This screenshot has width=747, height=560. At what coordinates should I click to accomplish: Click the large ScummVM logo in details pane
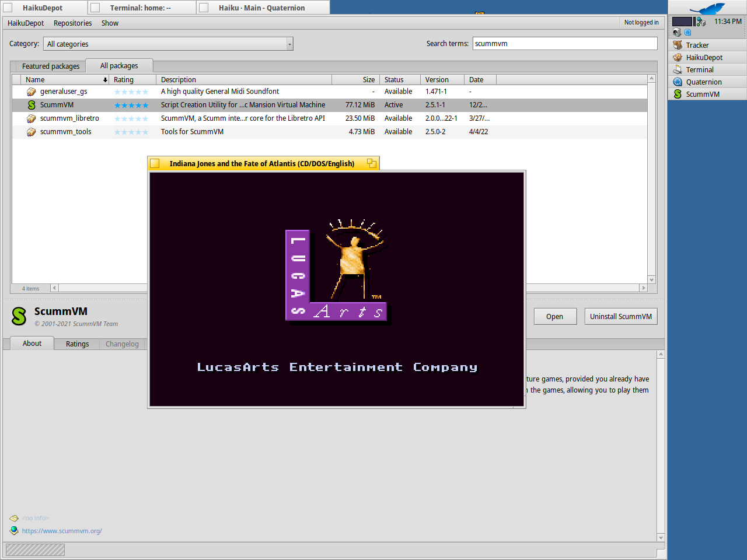(19, 316)
